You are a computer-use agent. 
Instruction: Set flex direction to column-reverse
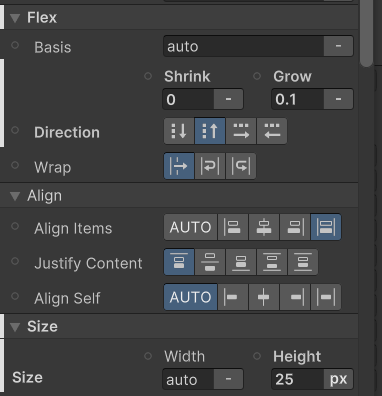210,131
